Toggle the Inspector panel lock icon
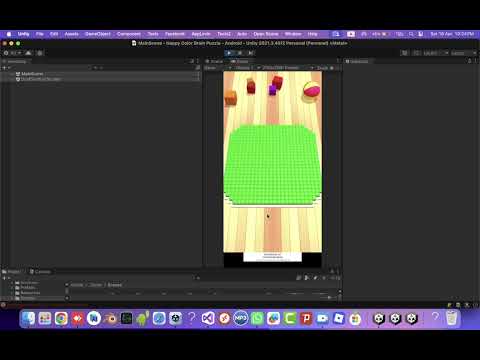 point(469,61)
